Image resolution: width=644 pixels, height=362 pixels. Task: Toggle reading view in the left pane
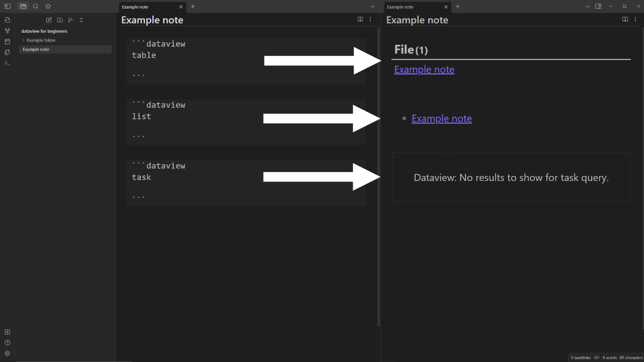point(360,20)
